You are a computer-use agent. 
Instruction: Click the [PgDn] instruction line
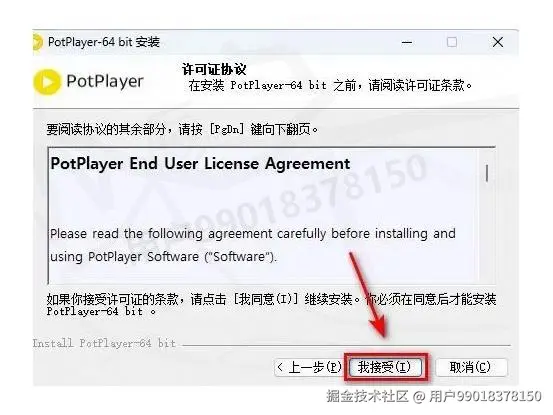click(182, 129)
